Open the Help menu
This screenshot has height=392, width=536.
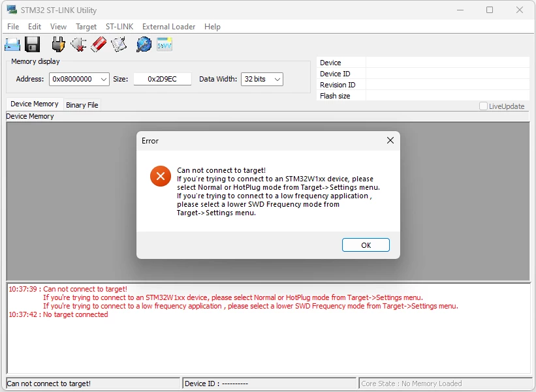[x=212, y=27]
